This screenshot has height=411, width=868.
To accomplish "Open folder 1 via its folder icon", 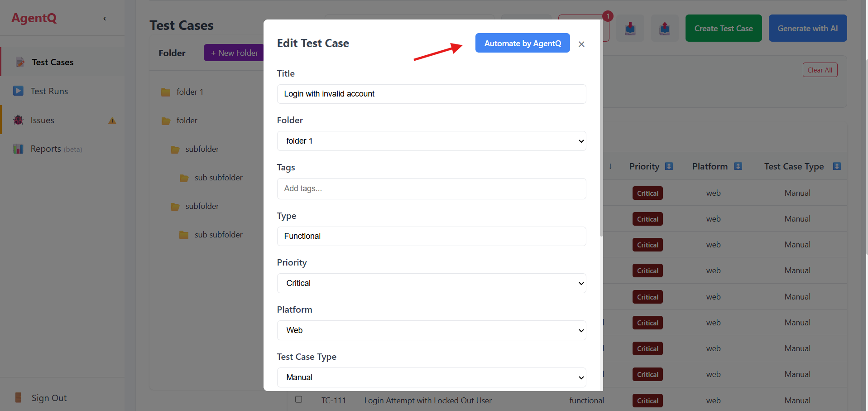I will (166, 92).
